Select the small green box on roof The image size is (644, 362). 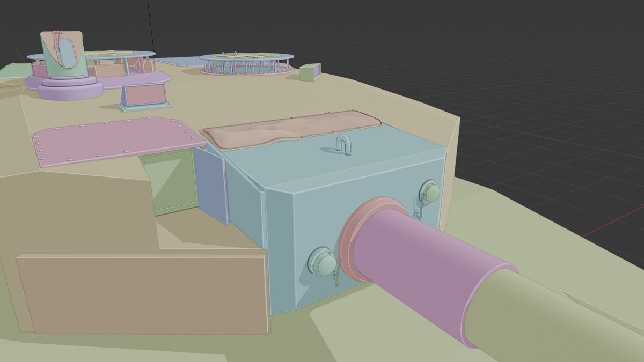click(x=310, y=72)
